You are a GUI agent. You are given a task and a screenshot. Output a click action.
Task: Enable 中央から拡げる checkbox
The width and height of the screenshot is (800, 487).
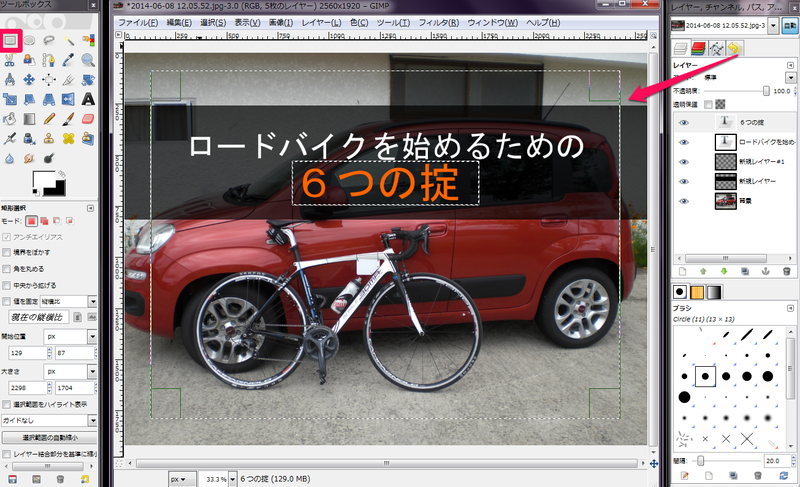7,285
